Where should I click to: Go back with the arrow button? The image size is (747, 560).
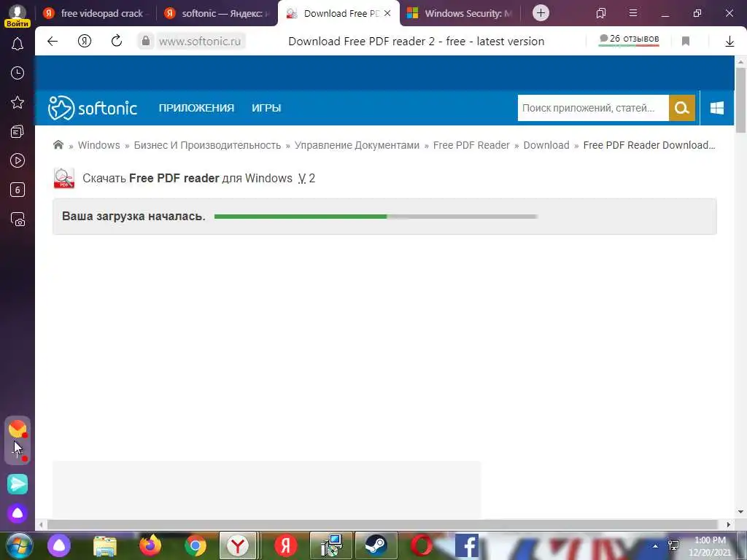click(x=53, y=42)
